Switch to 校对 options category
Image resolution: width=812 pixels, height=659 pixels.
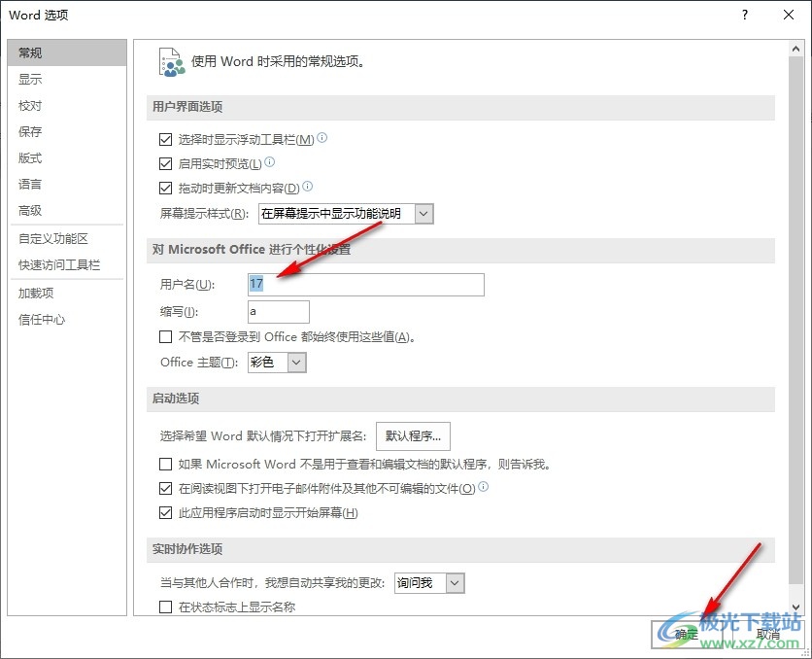[x=67, y=106]
